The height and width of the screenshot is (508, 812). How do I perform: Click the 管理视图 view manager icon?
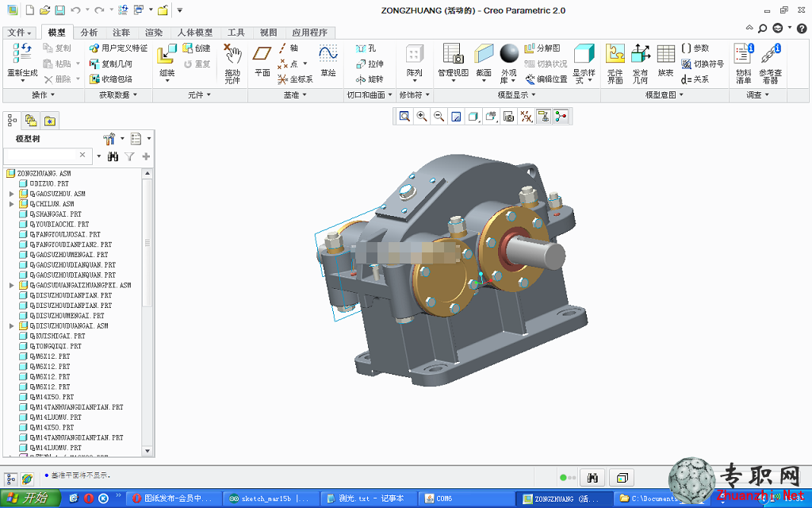pyautogui.click(x=453, y=61)
